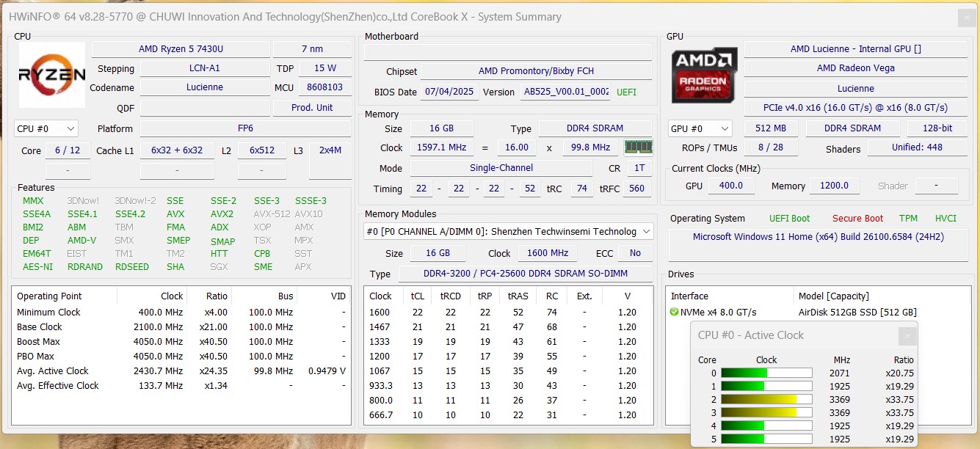Screen dimensions: 980x449
Task: Click the Core 2 yellow clock bar
Action: click(x=766, y=400)
